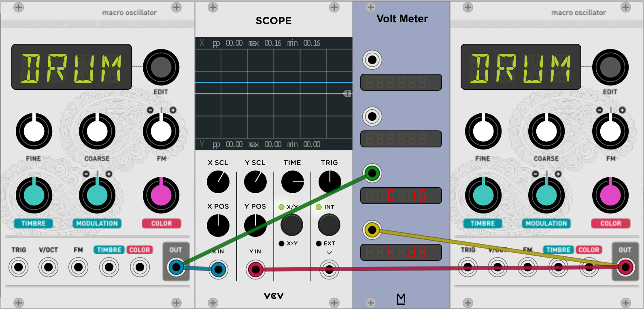The width and height of the screenshot is (644, 309).
Task: Click the Scope trigger level marker
Action: 347,94
